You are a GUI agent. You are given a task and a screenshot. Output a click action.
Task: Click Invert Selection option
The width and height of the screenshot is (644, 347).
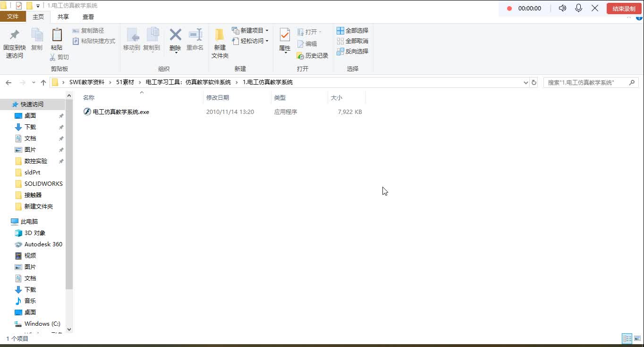click(352, 51)
